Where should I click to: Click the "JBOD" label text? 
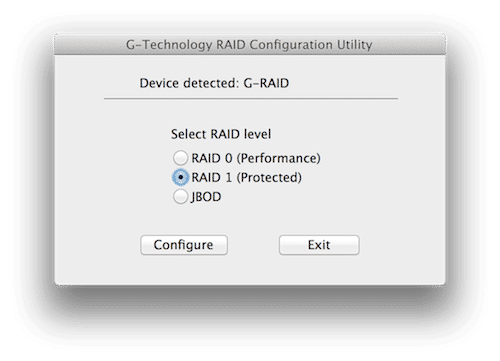[x=206, y=197]
